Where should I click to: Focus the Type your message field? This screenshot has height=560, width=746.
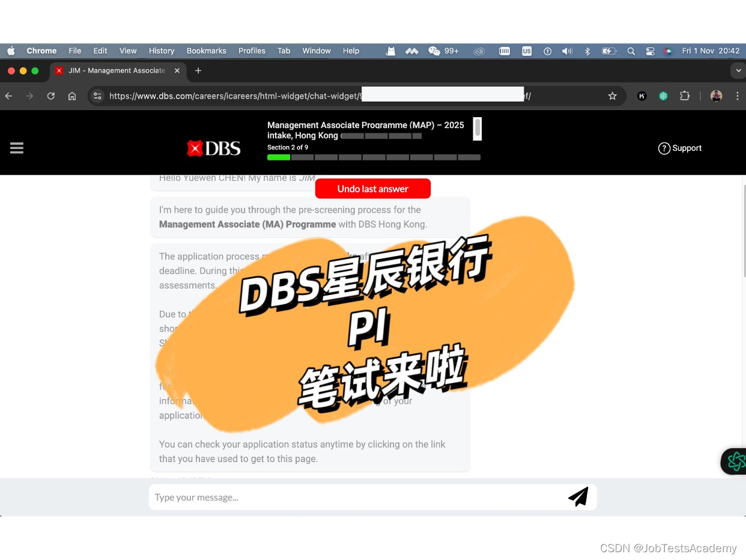372,497
